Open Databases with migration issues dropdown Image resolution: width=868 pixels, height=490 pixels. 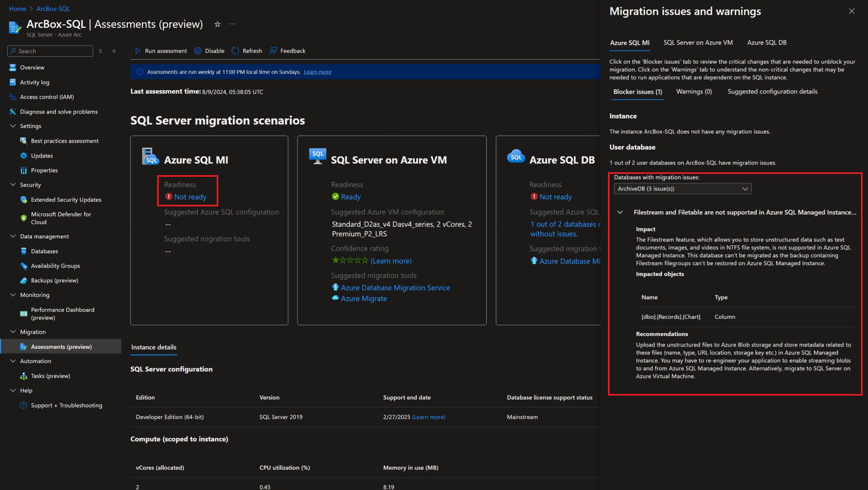pyautogui.click(x=682, y=189)
